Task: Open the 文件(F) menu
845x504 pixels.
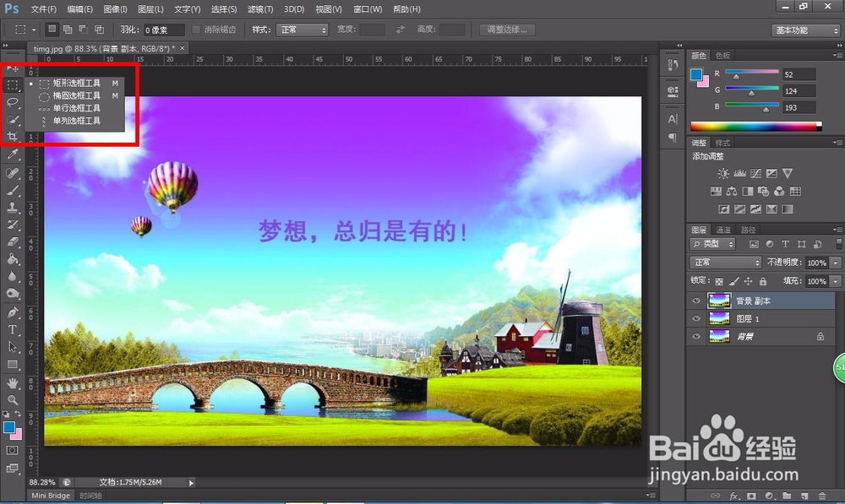Action: click(44, 9)
